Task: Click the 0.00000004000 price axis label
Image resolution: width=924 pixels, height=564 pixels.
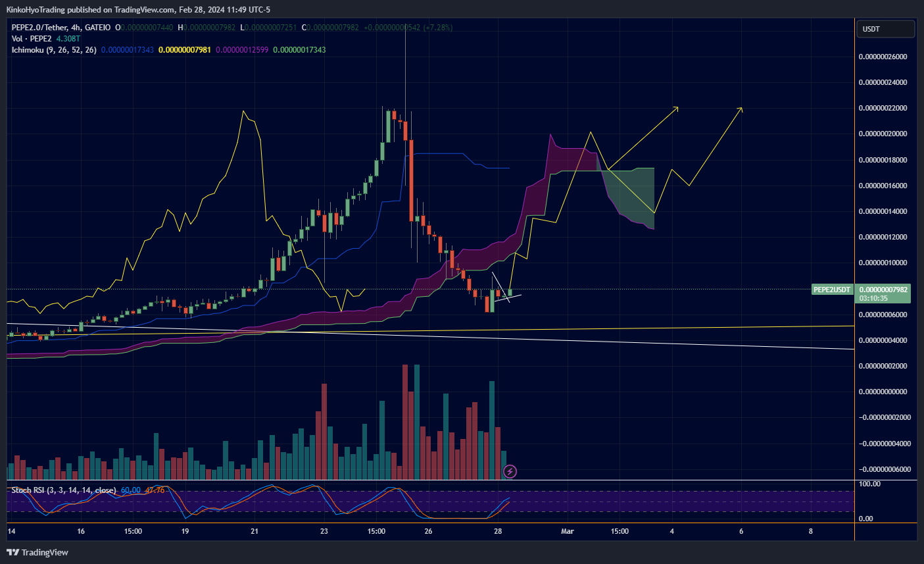Action: tap(883, 340)
